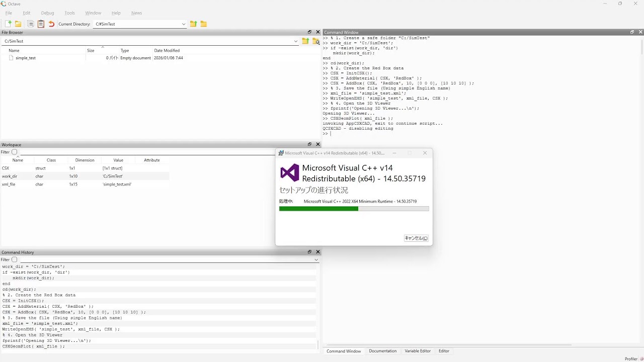Viewport: 644px width, 362px height.
Task: Click the '[1x1 struct]' value cell
Action: pos(112,168)
